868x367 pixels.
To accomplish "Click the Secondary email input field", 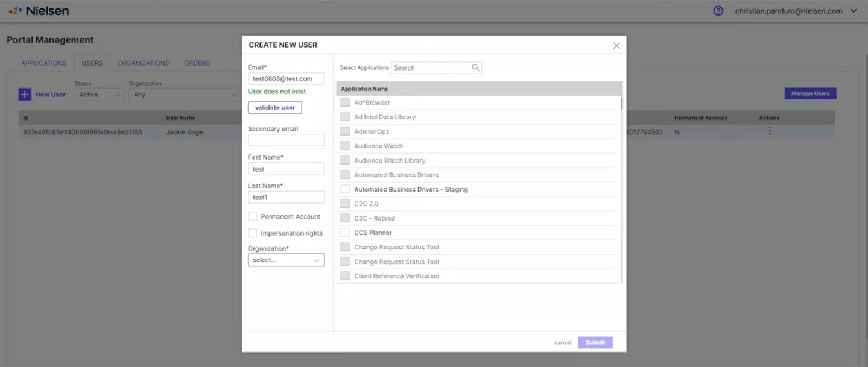I will point(286,140).
